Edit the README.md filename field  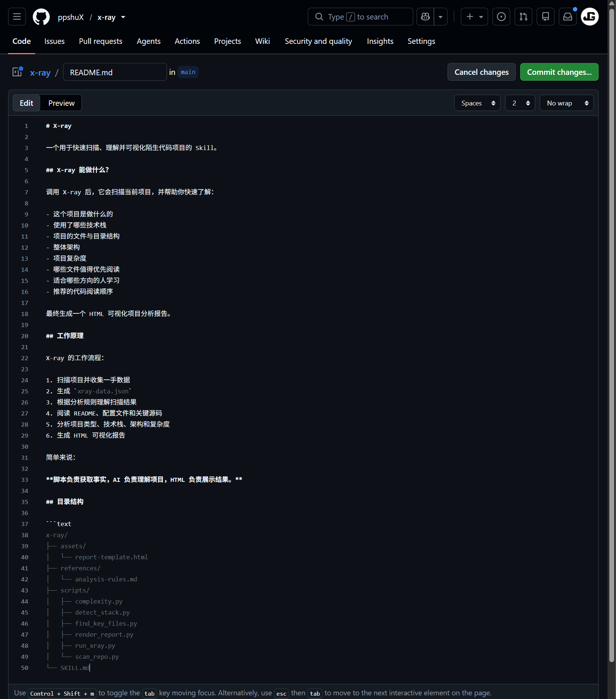coord(115,72)
